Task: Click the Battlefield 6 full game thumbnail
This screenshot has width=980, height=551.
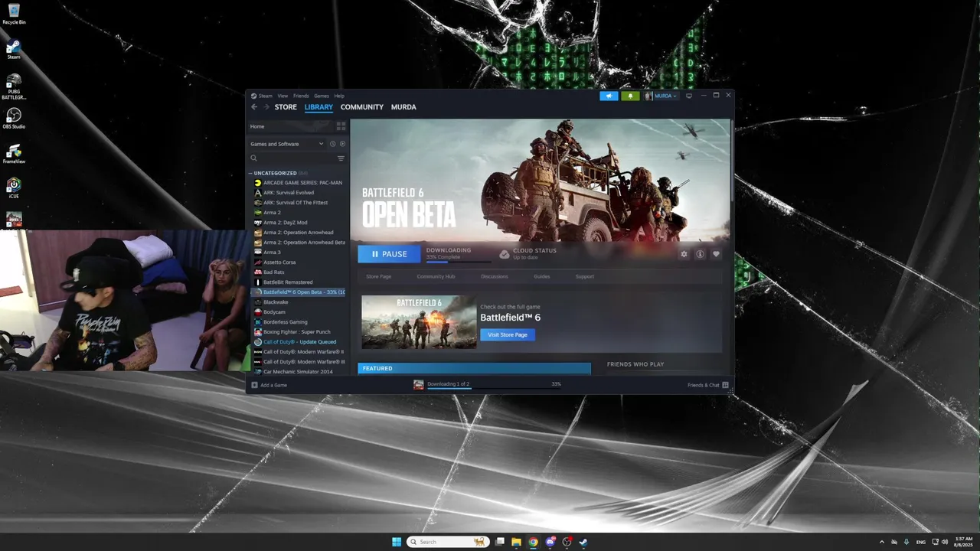Action: [x=419, y=322]
